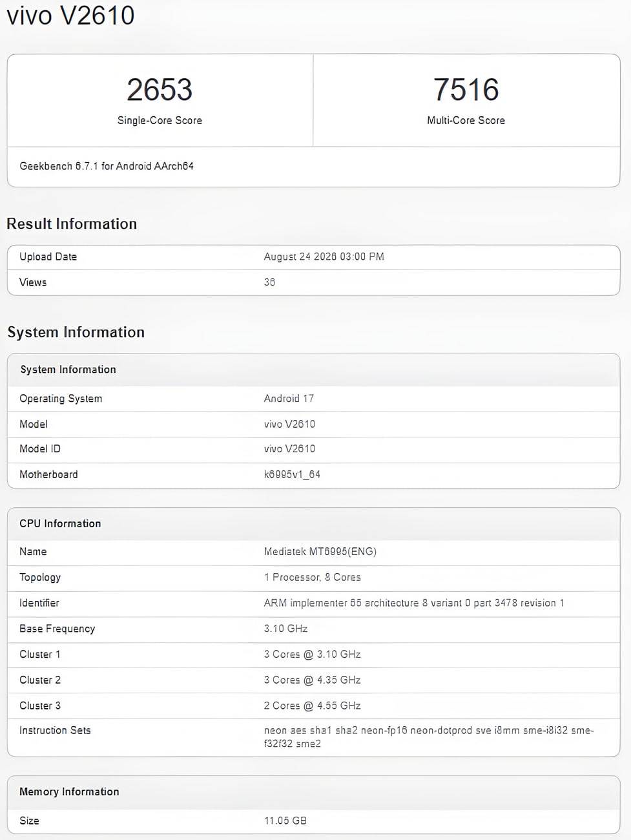Image resolution: width=631 pixels, height=840 pixels.
Task: Click the Topology value 1 Processor, 8 Cores
Action: pos(312,577)
